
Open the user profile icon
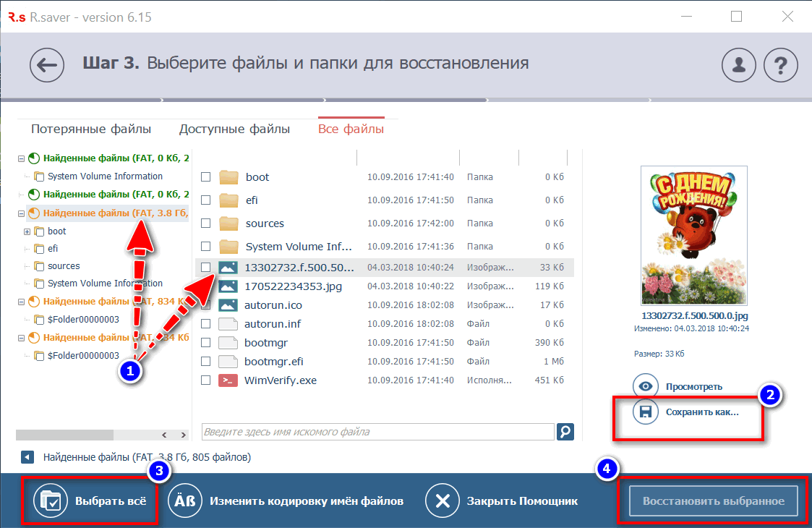739,66
